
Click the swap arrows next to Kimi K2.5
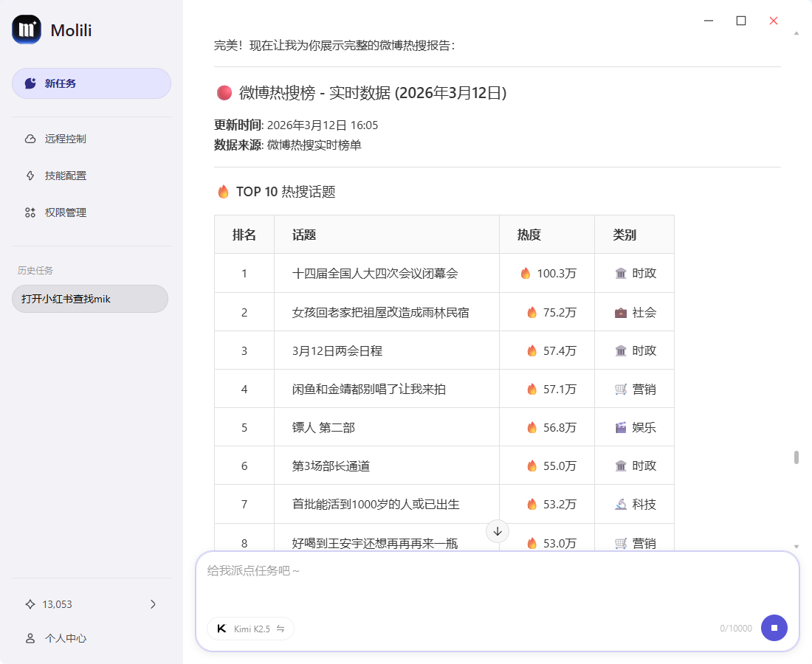click(281, 629)
